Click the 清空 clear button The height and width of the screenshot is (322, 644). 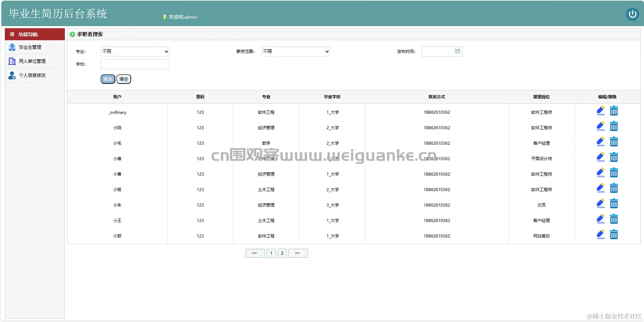point(124,79)
